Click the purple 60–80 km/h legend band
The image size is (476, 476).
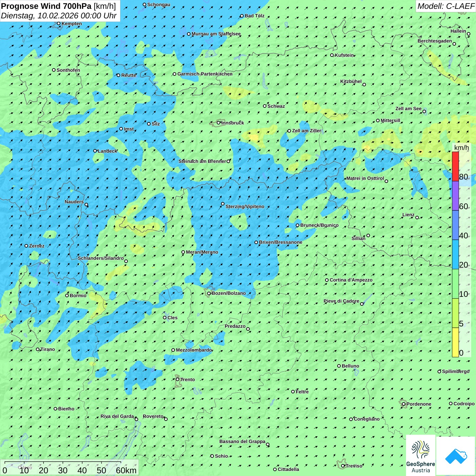[x=455, y=196]
